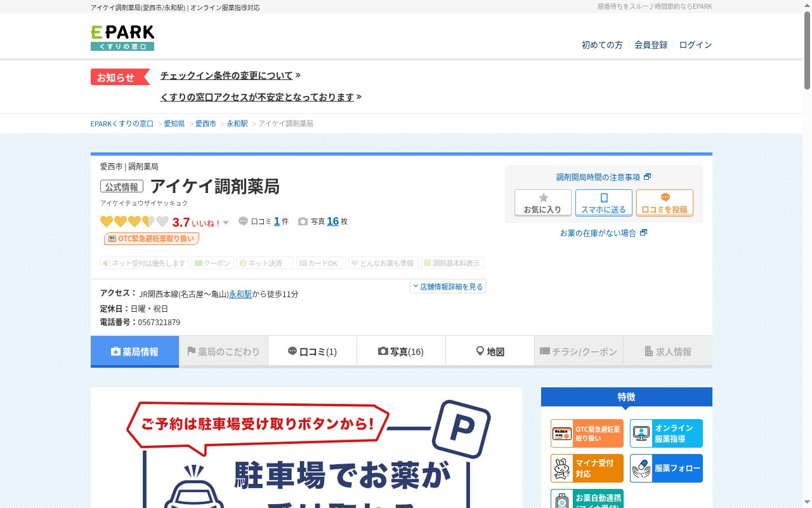Image resolution: width=812 pixels, height=508 pixels.
Task: Click the お薬自動連携 feature icon
Action: click(x=587, y=498)
